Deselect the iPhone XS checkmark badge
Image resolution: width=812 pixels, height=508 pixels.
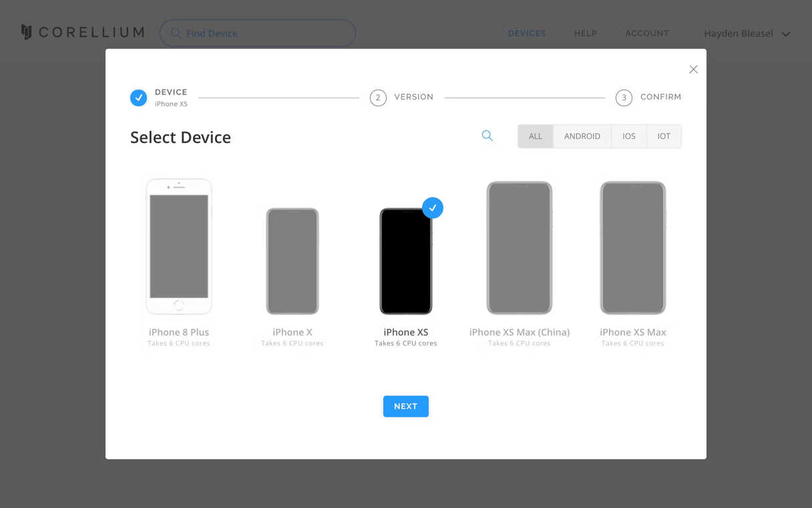pos(433,208)
